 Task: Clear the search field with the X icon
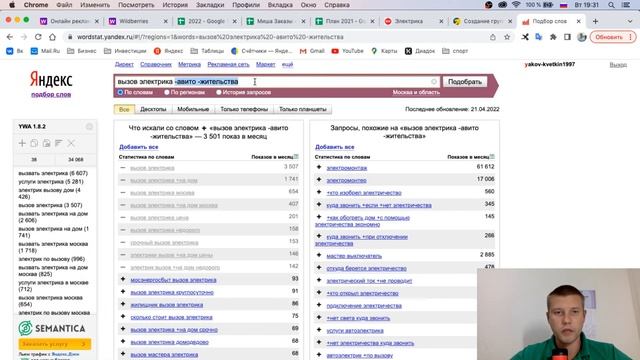coord(434,82)
